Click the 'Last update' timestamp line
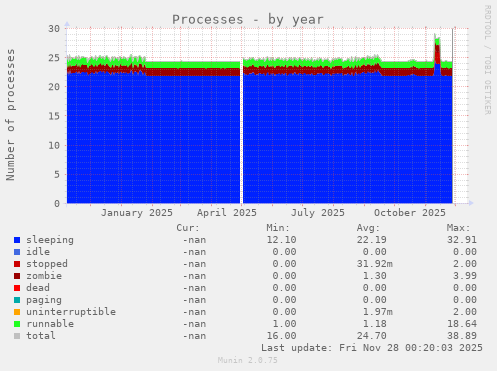Screen dimensions: 497x371 (x=372, y=348)
